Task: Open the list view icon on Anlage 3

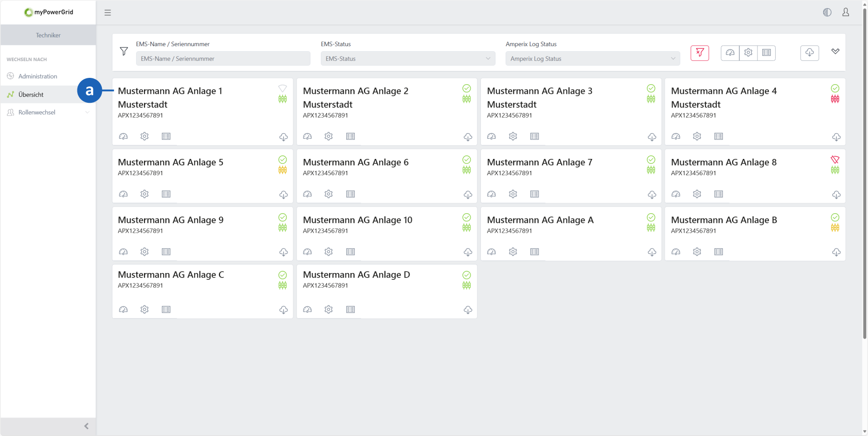Action: coord(534,136)
